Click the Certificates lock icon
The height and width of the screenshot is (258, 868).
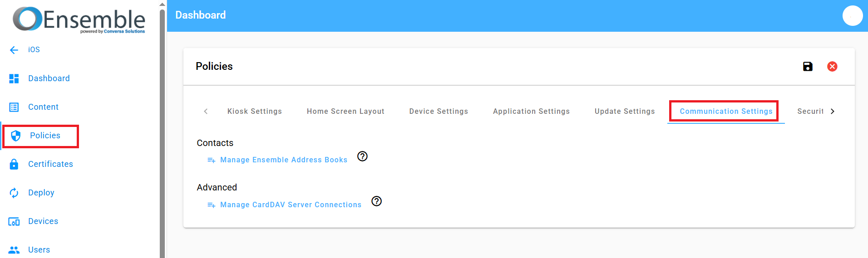click(x=14, y=164)
